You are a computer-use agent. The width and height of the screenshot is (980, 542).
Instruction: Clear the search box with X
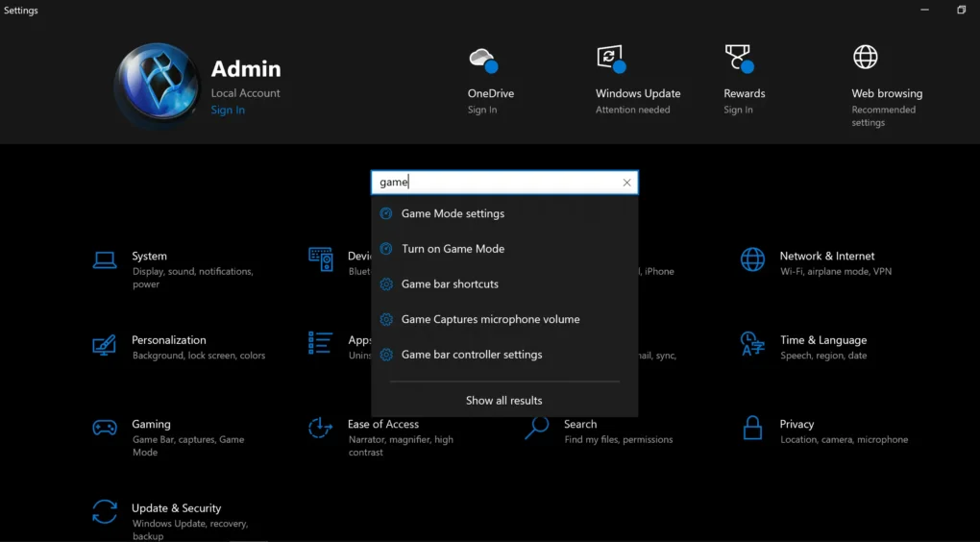[626, 183]
